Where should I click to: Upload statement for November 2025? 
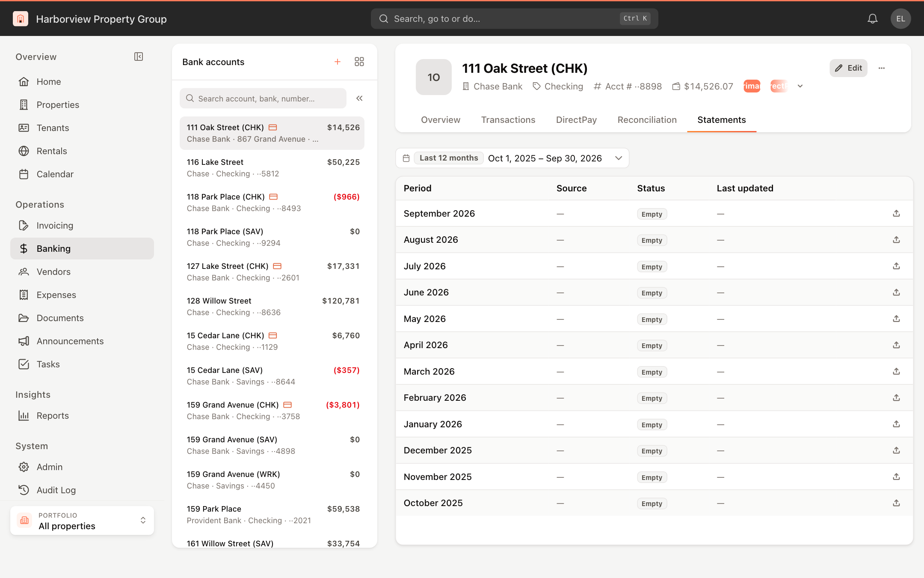click(x=896, y=477)
